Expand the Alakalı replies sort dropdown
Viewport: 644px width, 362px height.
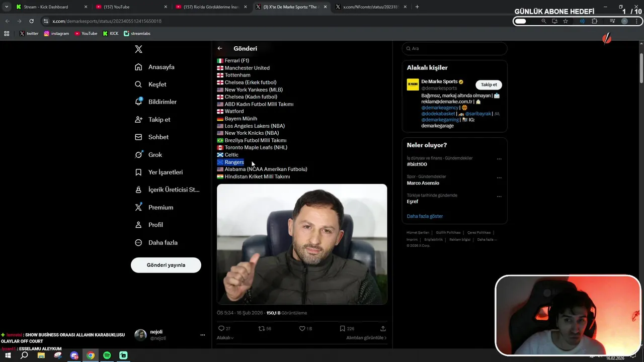point(225,338)
